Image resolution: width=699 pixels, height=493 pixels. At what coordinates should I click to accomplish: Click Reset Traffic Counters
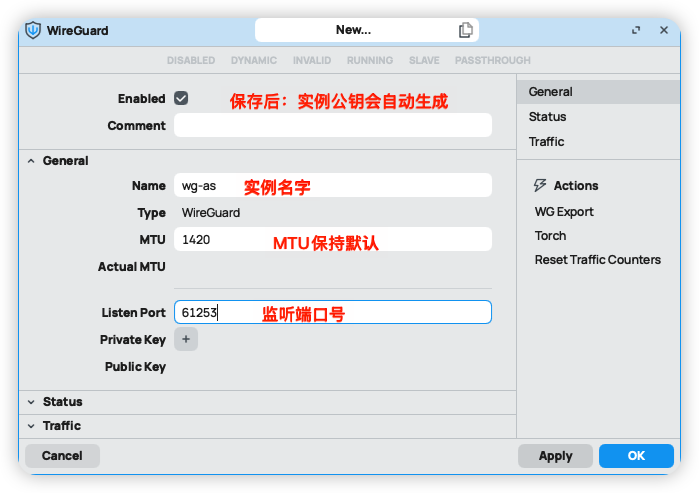click(x=598, y=260)
